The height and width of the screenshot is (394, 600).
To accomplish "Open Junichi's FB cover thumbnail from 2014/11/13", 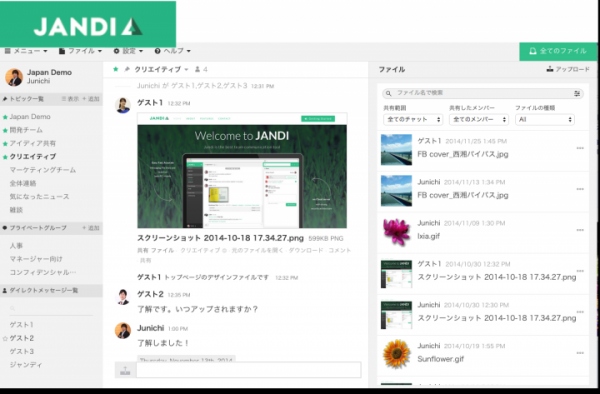I will pos(396,191).
